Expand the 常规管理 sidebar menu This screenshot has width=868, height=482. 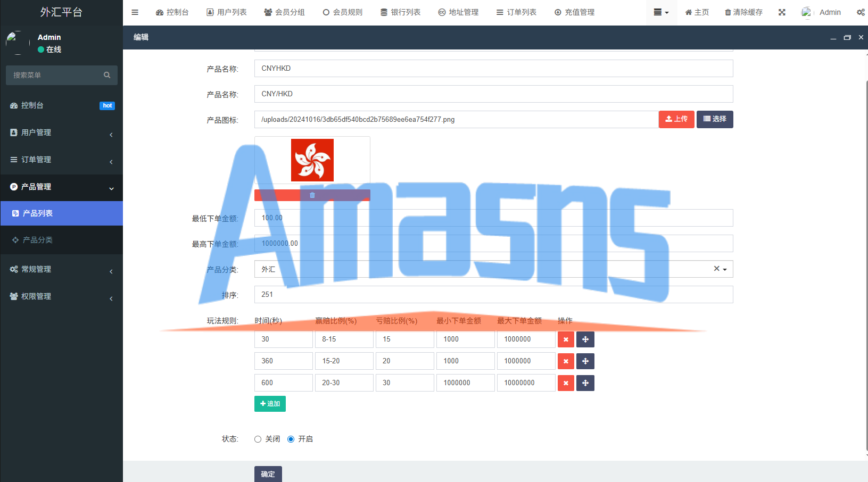62,269
